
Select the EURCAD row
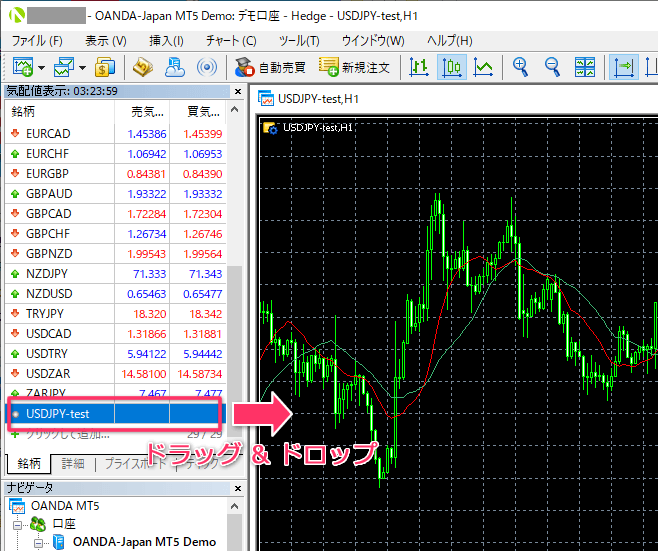tap(115, 133)
